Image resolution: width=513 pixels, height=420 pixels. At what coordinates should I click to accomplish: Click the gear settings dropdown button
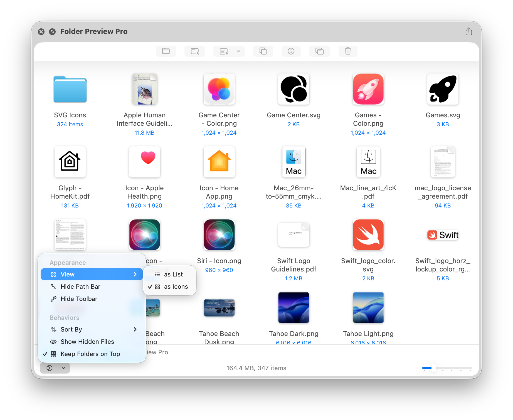[x=55, y=368]
